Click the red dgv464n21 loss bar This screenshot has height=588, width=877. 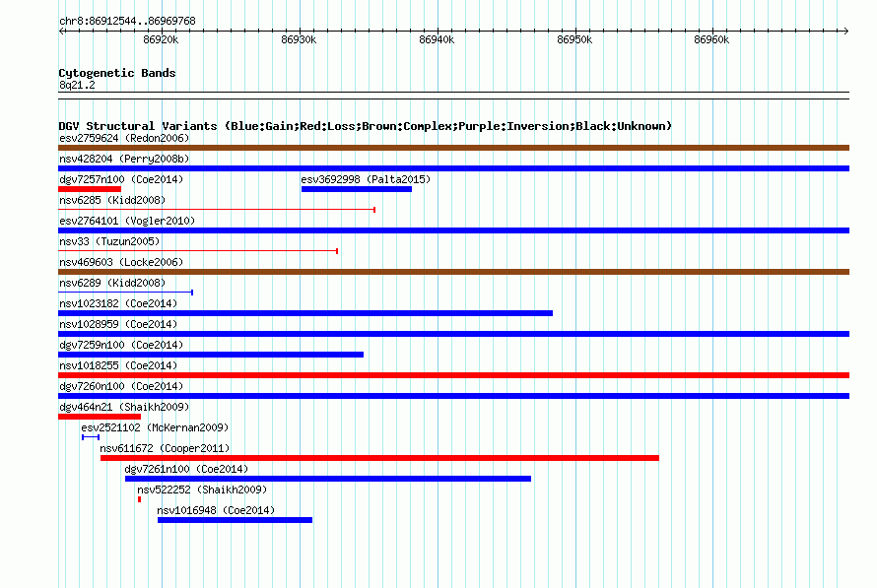pos(100,417)
